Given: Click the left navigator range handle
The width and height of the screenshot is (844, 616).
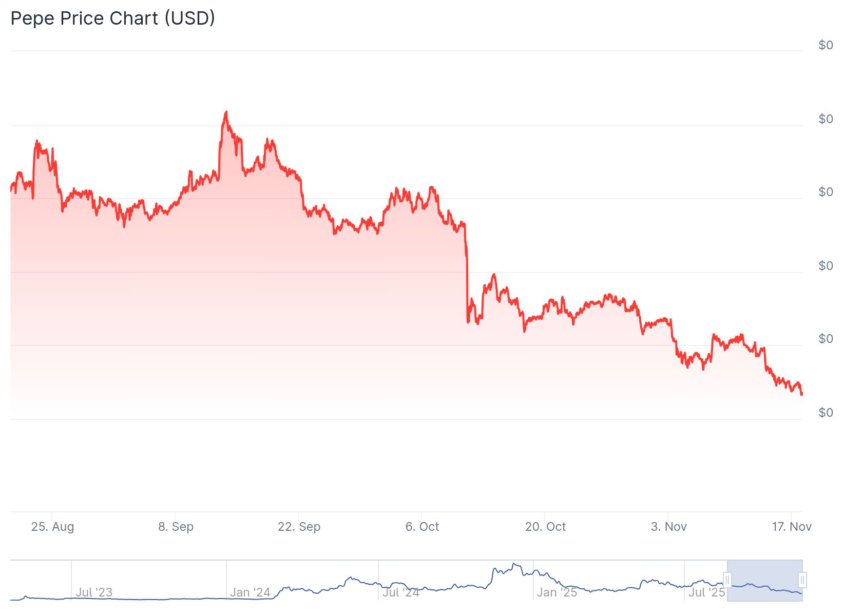Looking at the screenshot, I should (727, 580).
